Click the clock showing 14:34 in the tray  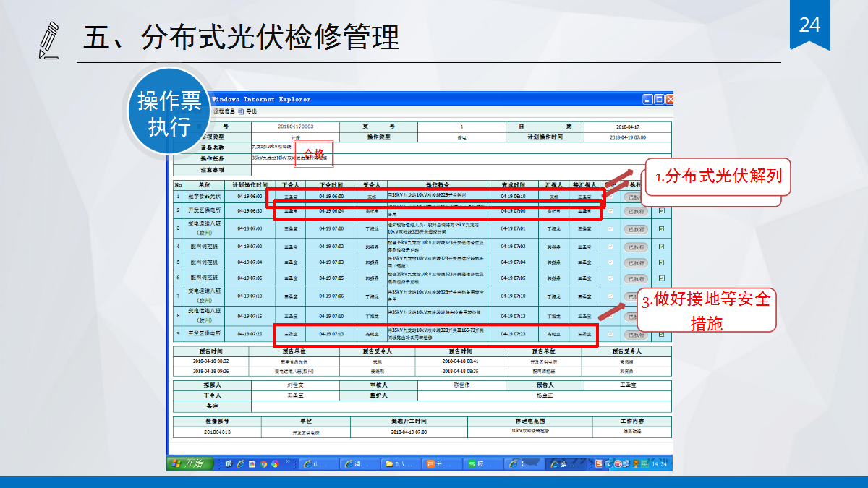click(x=660, y=463)
